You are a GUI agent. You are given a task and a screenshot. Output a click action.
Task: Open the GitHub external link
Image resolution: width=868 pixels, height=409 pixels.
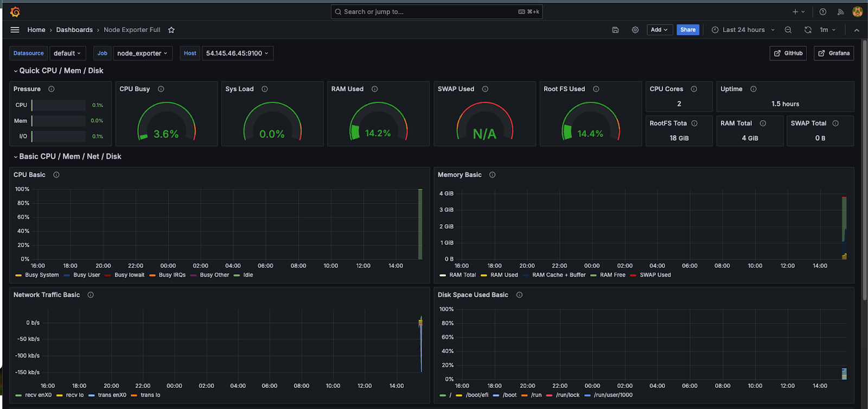coord(788,53)
